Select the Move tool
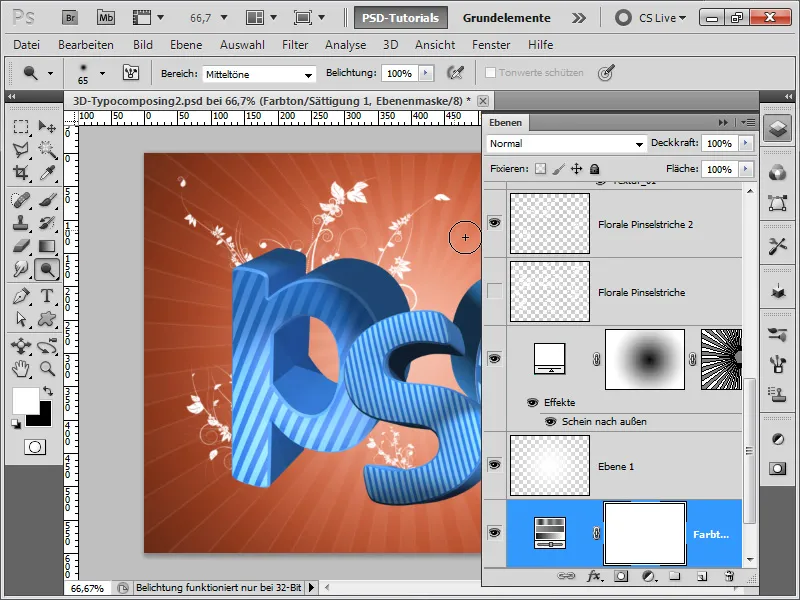 [47, 127]
